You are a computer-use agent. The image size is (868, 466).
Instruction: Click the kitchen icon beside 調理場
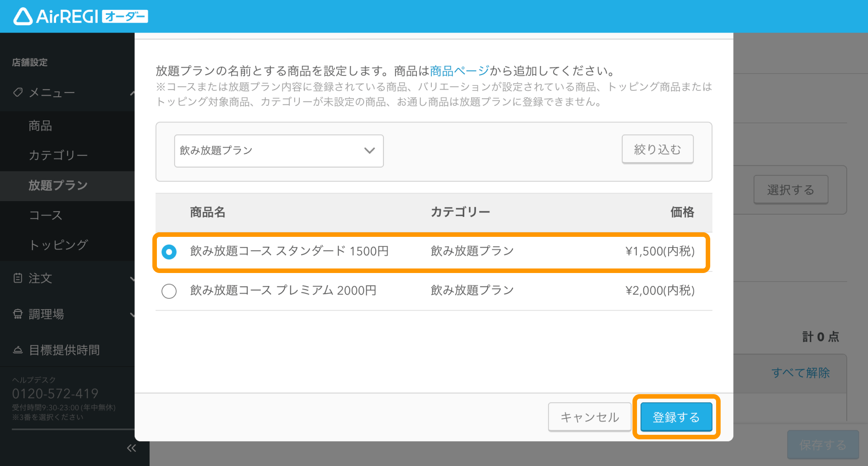click(18, 314)
